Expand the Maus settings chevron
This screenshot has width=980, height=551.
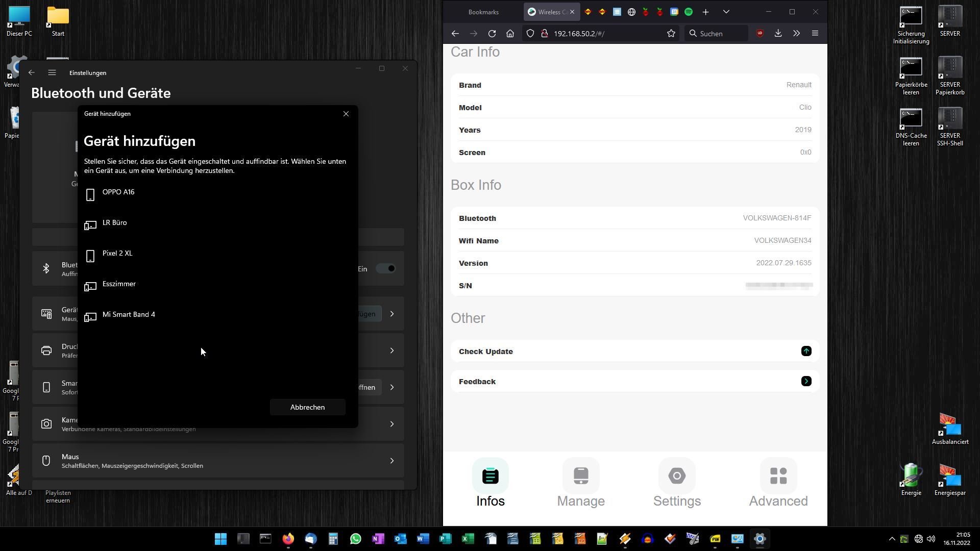[x=392, y=461]
